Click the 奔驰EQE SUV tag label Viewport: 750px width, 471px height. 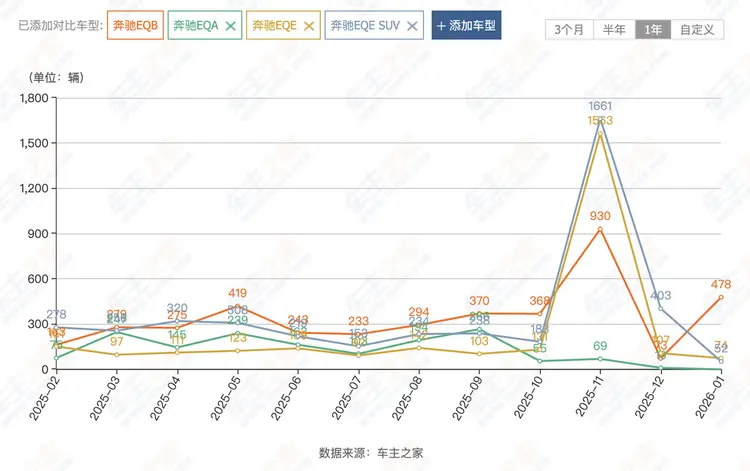pos(365,26)
